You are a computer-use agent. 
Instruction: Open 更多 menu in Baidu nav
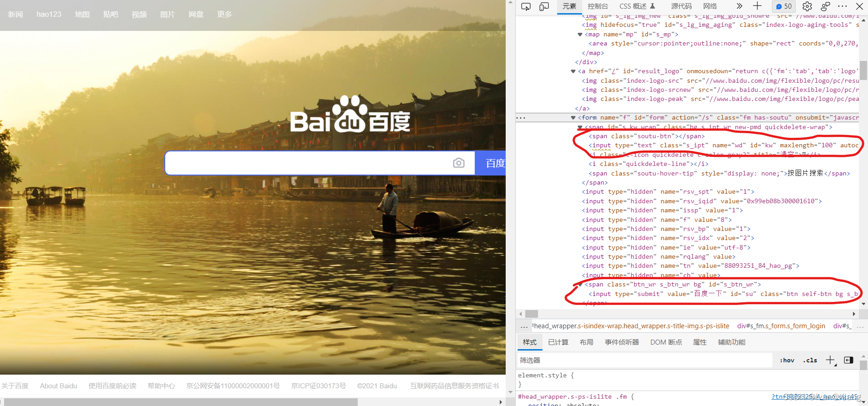pos(224,15)
